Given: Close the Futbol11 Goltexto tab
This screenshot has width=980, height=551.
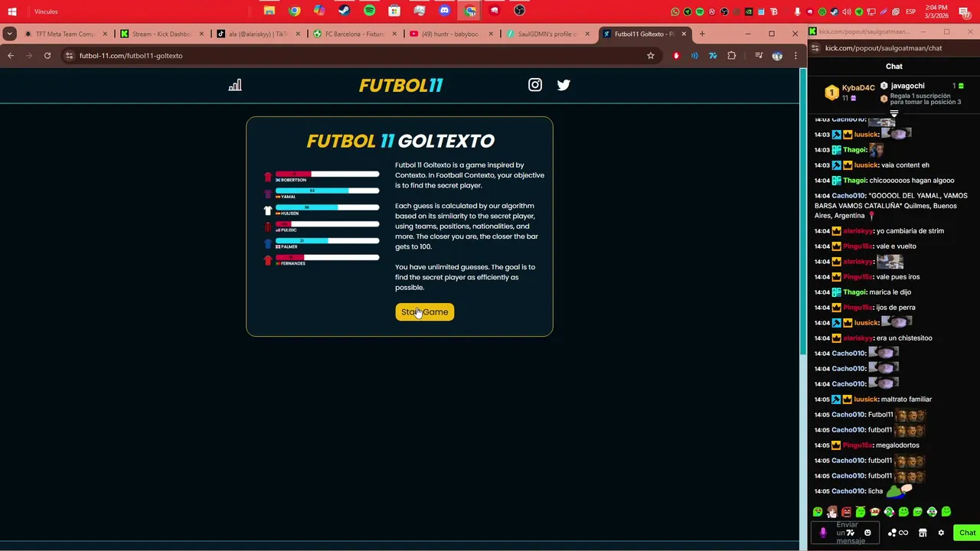Looking at the screenshot, I should (x=684, y=34).
